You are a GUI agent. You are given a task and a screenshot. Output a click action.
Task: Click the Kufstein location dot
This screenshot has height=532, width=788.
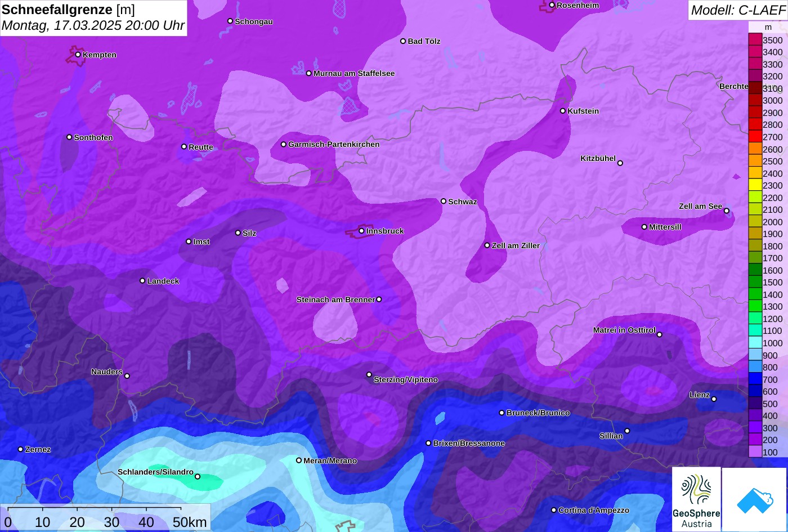(562, 111)
